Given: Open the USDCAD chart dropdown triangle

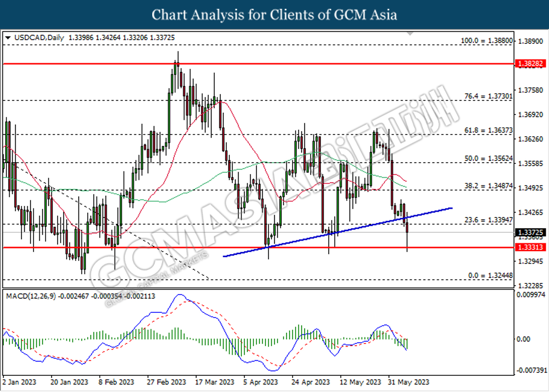Looking at the screenshot, I should coord(8,38).
